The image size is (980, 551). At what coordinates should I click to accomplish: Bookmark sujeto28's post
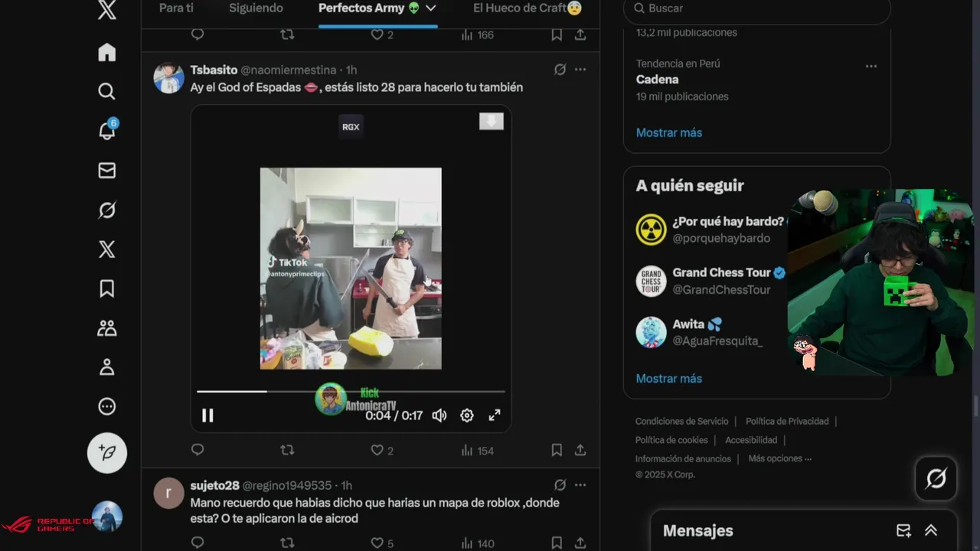pyautogui.click(x=557, y=543)
